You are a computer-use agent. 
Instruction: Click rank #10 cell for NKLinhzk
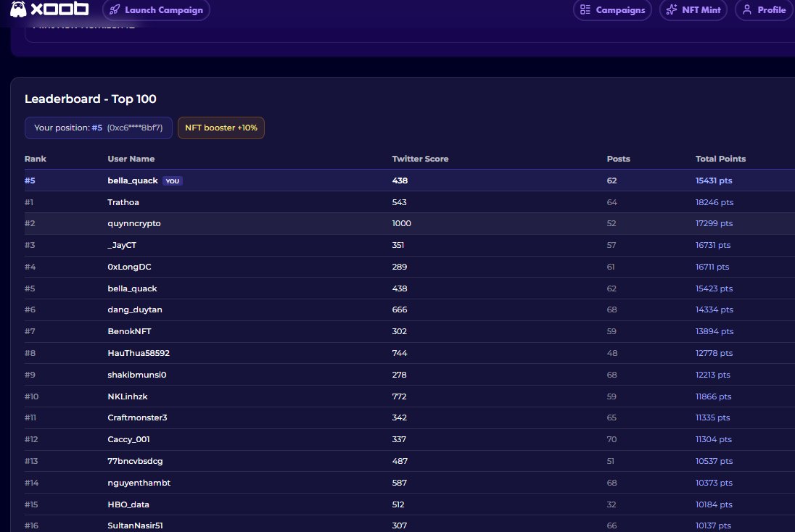(31, 396)
